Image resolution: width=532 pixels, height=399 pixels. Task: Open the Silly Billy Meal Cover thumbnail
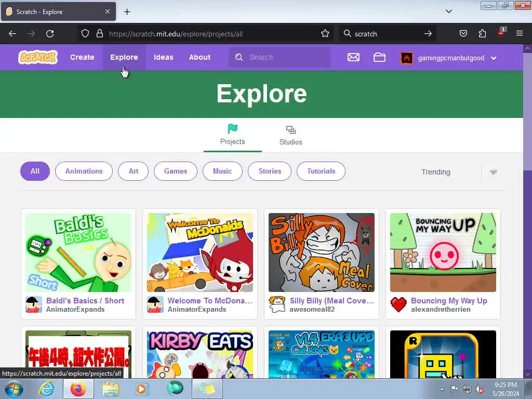[x=321, y=252]
